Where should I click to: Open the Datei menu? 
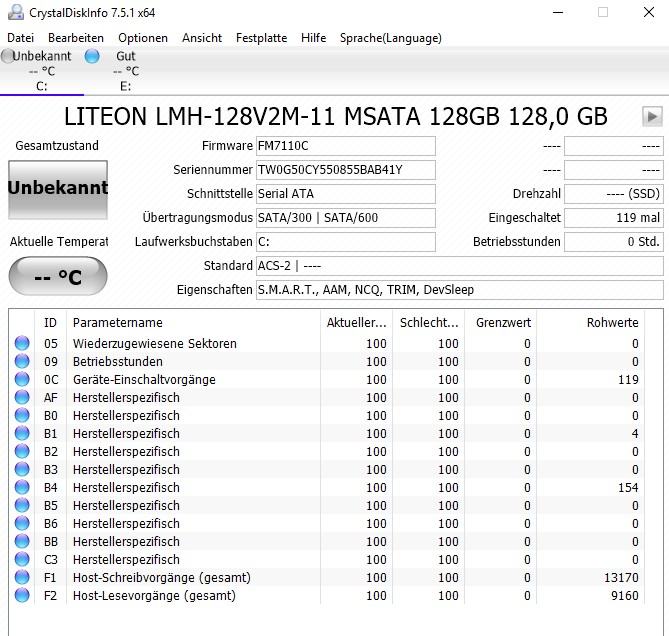click(x=20, y=38)
